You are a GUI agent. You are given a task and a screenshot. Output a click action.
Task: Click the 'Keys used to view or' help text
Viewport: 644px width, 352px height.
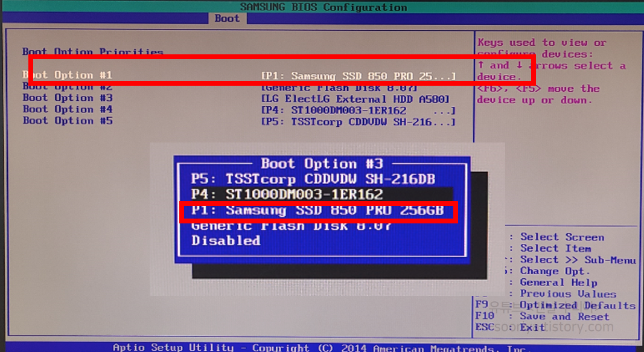pyautogui.click(x=542, y=43)
